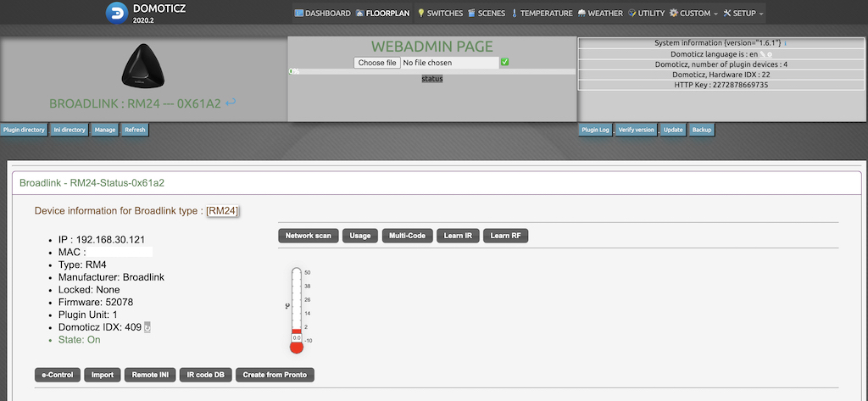
Task: Click the small icon after Domoticz IDX 409
Action: click(147, 327)
